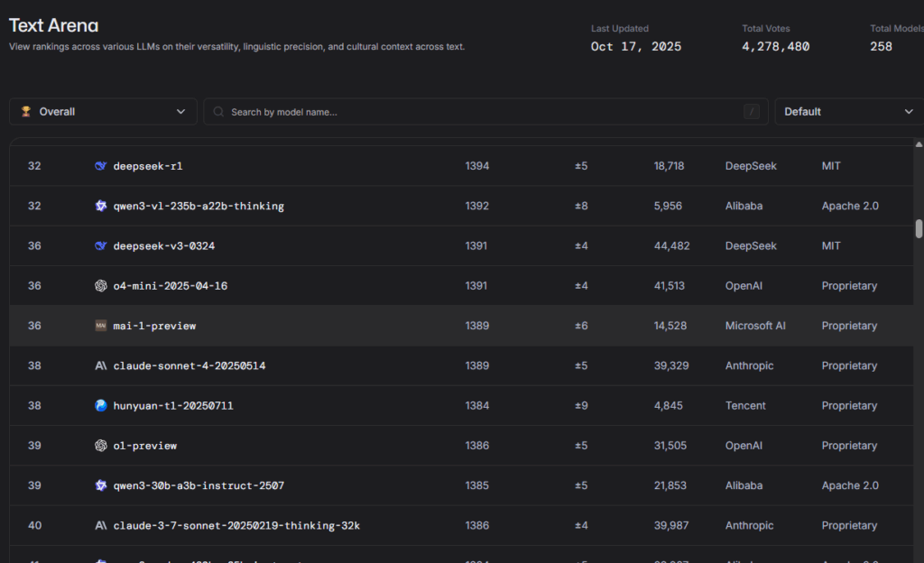924x563 pixels.
Task: Click the OpenAI logo beside o4-mini-2025-04-16
Action: click(101, 286)
